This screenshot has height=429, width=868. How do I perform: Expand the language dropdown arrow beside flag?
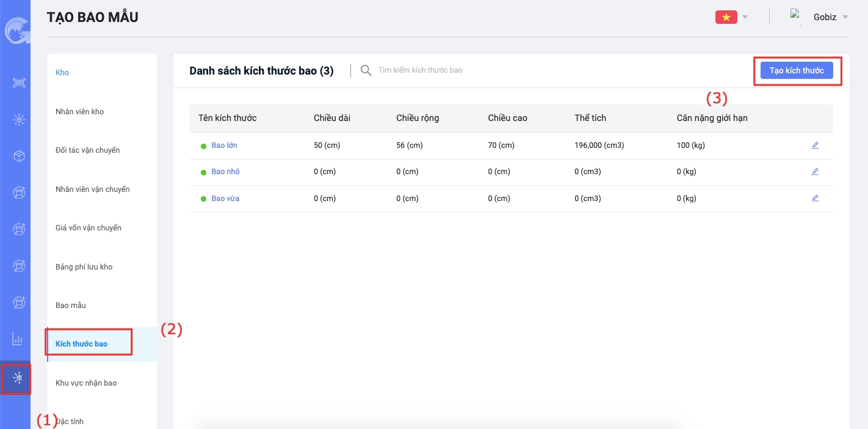pyautogui.click(x=745, y=17)
